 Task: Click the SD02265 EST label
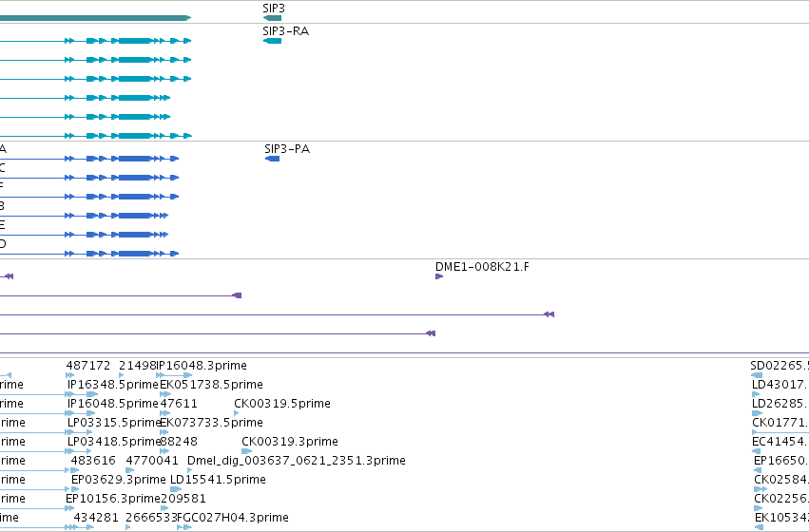[x=780, y=366]
